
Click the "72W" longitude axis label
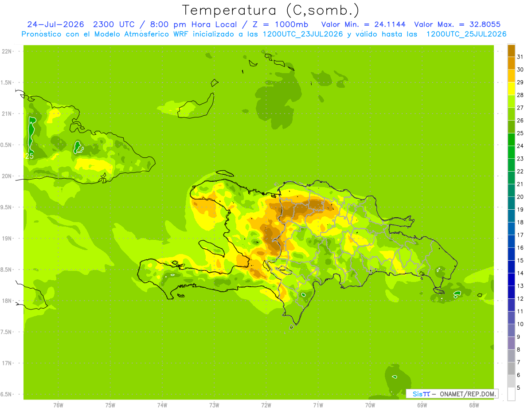(266, 405)
